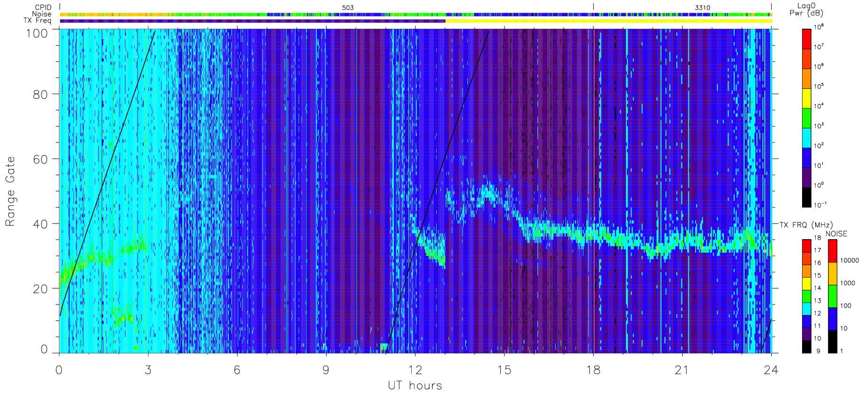
Task: Click the 'TX Freq' row label at top left
Action: (x=37, y=21)
